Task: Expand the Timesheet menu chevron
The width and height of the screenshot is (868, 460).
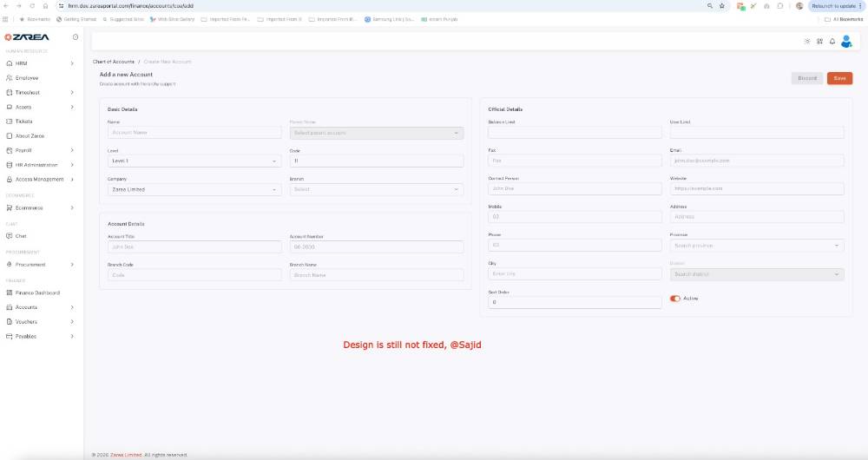Action: coord(72,93)
